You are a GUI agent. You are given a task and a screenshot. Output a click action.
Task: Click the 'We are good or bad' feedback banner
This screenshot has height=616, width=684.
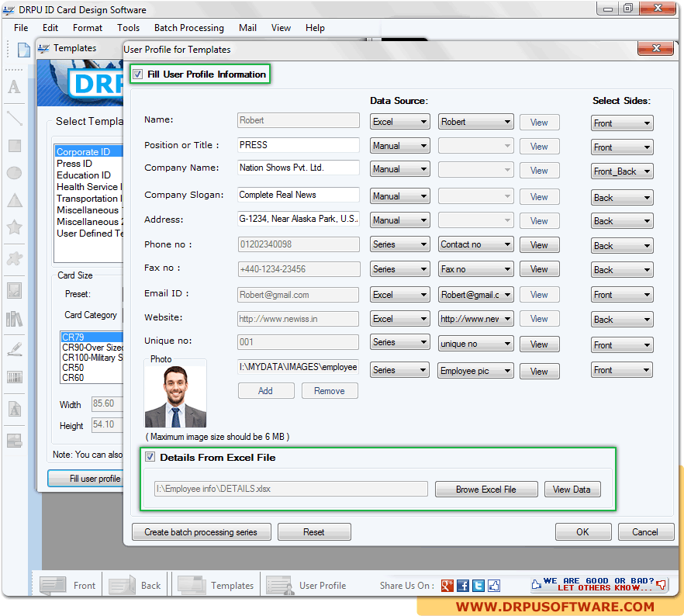coord(599,584)
